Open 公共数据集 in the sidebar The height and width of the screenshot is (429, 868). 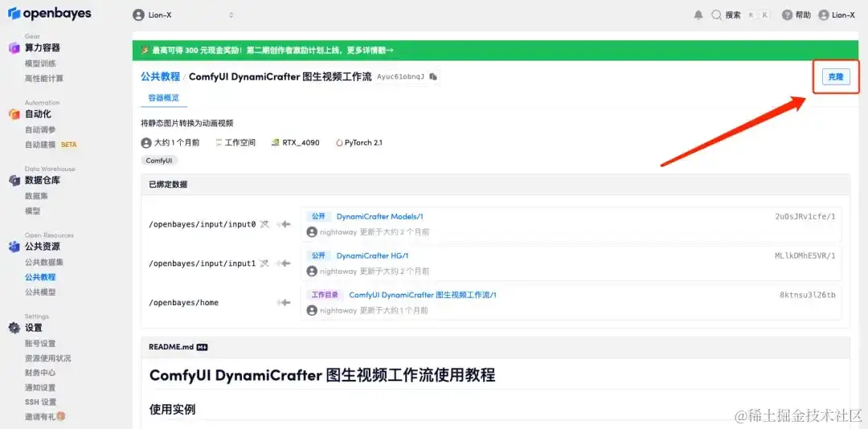coord(44,262)
